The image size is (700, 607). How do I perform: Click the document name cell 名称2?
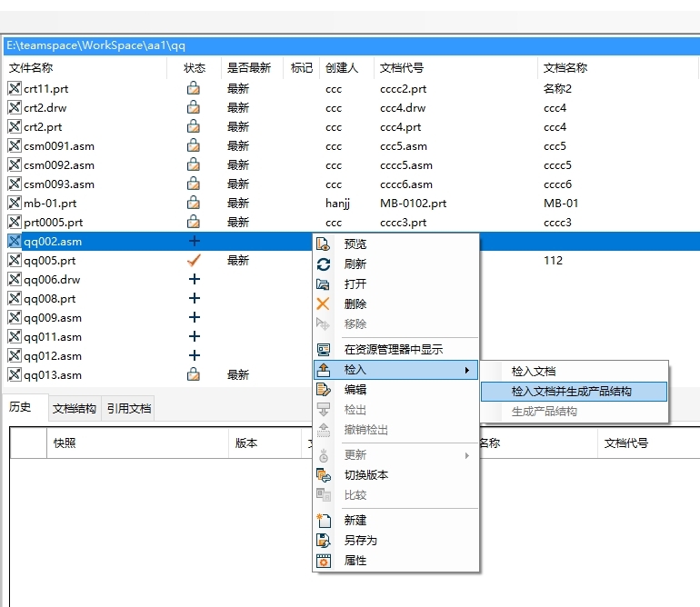click(557, 88)
